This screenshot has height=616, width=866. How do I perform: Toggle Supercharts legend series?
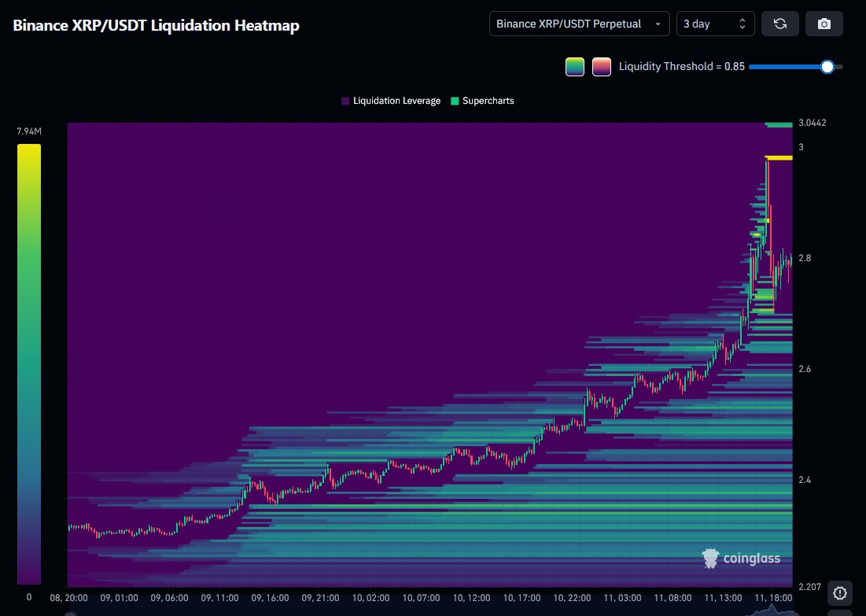[483, 101]
